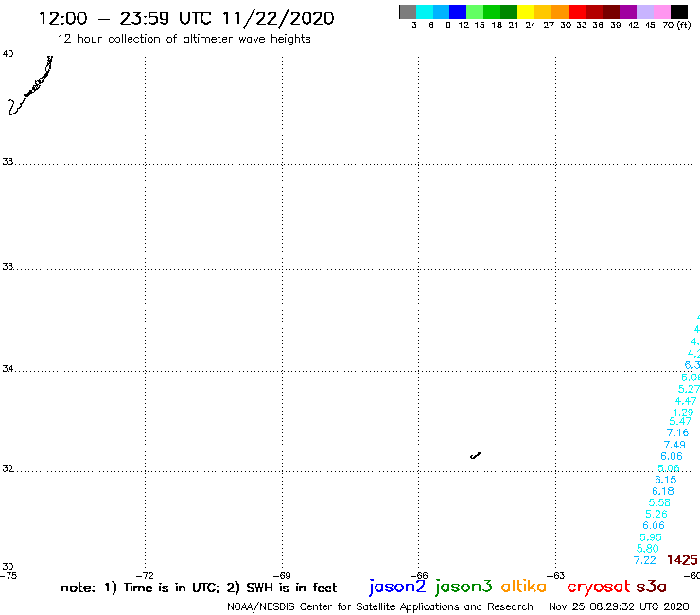Select the purple swatch in the wave height legend
Image resolution: width=700 pixels, height=615 pixels.
point(628,11)
